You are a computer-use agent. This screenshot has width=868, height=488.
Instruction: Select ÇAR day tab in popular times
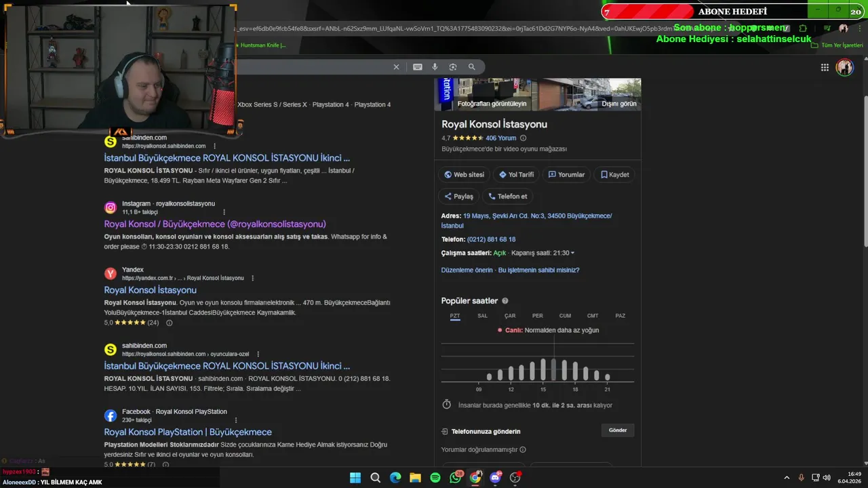pyautogui.click(x=510, y=316)
